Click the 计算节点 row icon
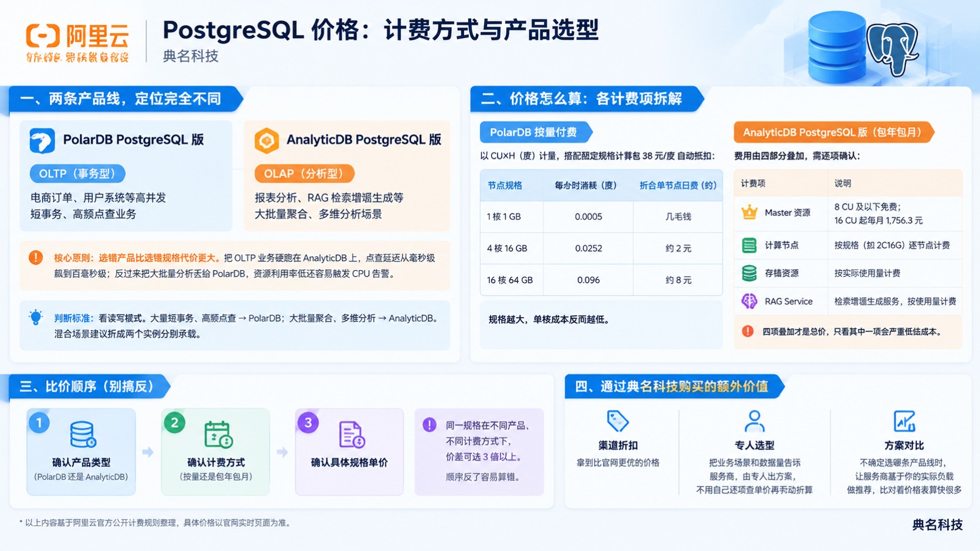Screen dimensions: 980x551 (x=749, y=245)
